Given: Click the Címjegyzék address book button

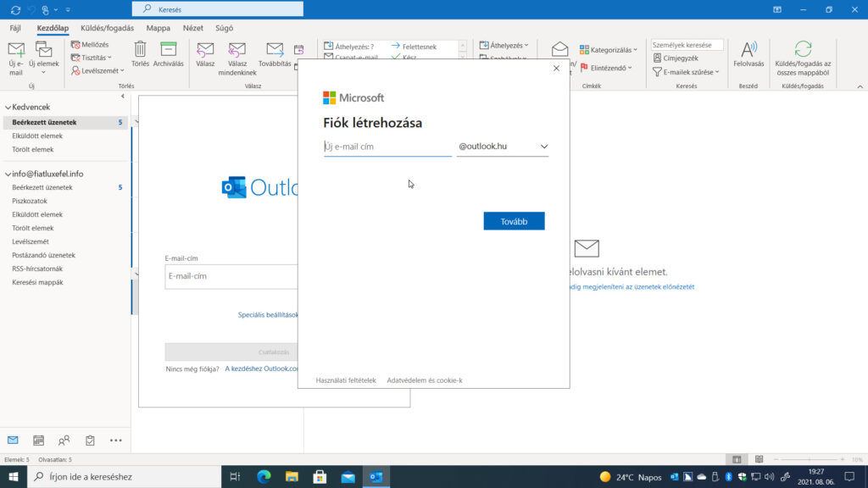Looking at the screenshot, I should (676, 58).
